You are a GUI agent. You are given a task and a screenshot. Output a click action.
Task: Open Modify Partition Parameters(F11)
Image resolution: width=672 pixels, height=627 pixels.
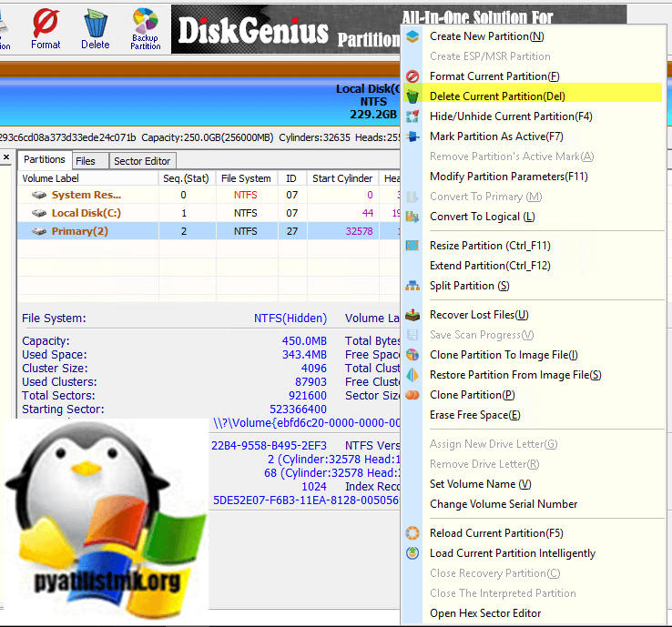click(x=509, y=177)
